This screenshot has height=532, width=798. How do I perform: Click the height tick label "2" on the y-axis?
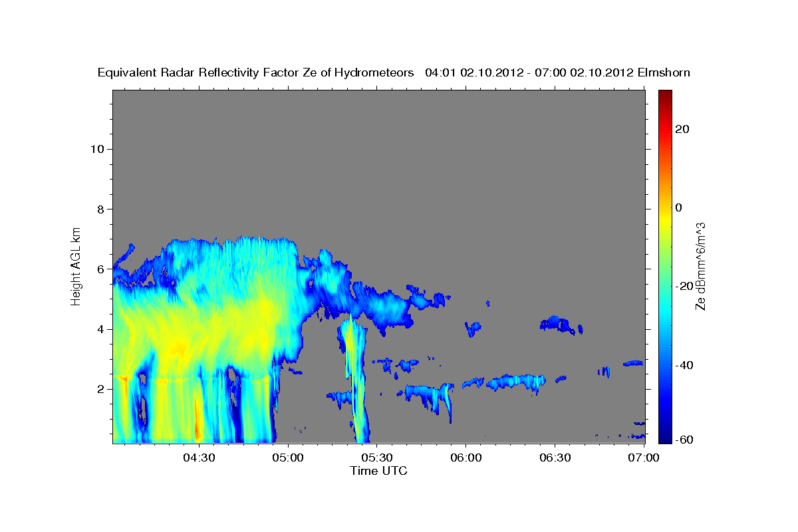[x=100, y=389]
